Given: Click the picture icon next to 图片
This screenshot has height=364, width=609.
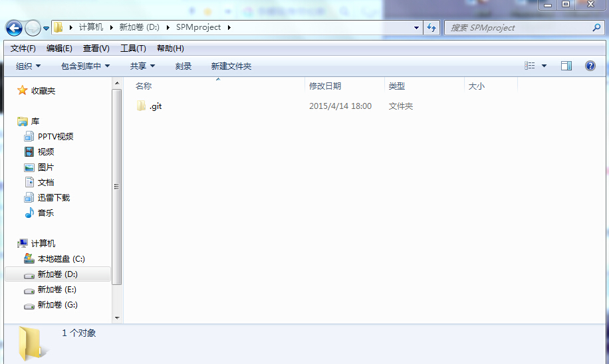Looking at the screenshot, I should (29, 167).
